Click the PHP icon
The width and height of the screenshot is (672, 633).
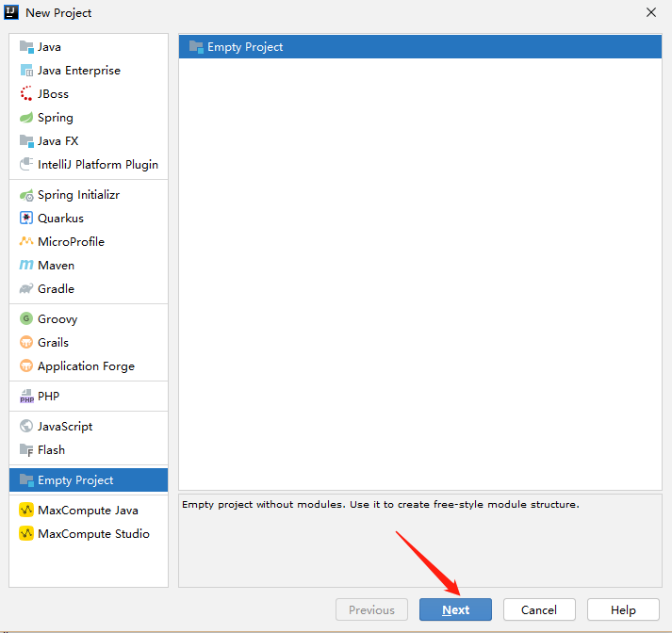tap(26, 397)
